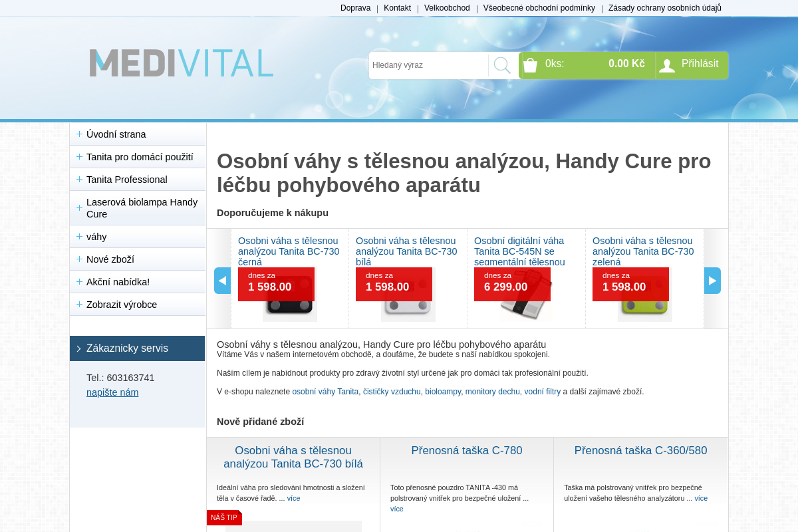The height and width of the screenshot is (532, 798).
Task: Expand plus icon beside Tanita Professional
Action: [x=79, y=179]
